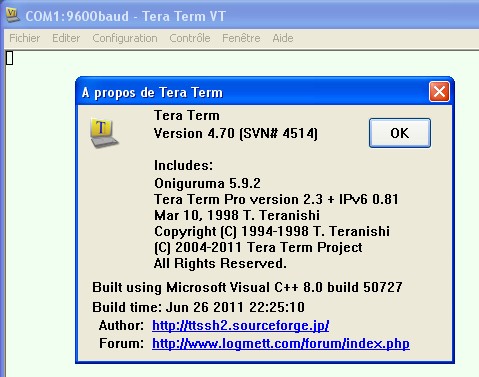Open the Aide menu
Viewport: 479px width, 377px height.
(x=283, y=38)
